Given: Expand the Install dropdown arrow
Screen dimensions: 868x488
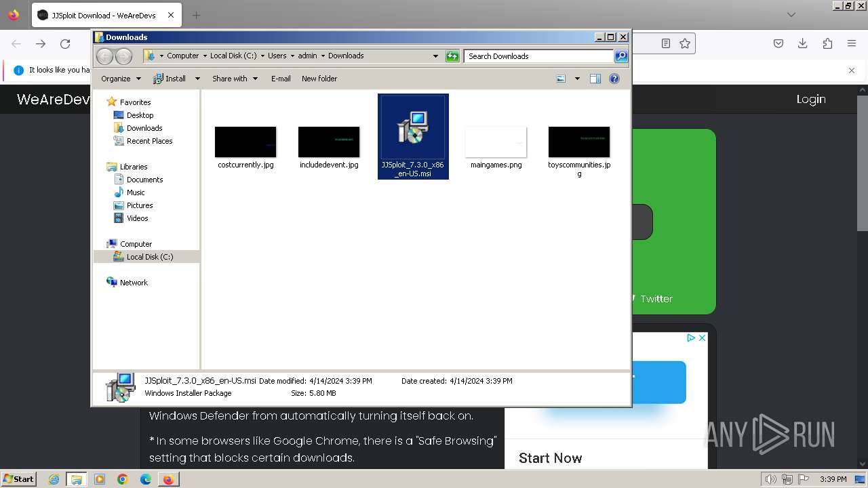Looking at the screenshot, I should click(197, 79).
